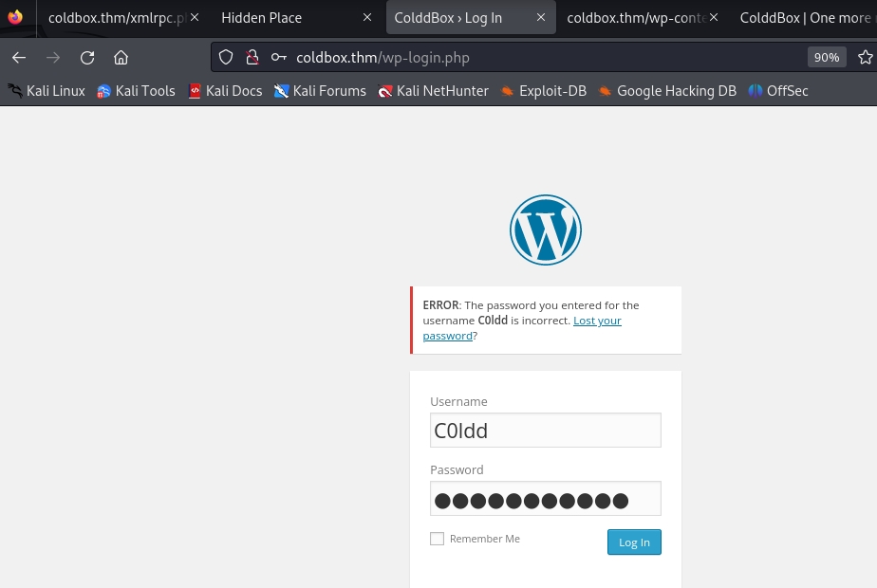Click into the Password field
The width and height of the screenshot is (877, 588).
[x=546, y=499]
